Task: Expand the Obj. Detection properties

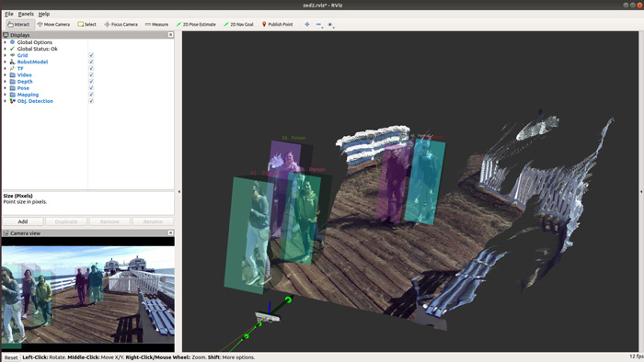Action: tap(5, 101)
